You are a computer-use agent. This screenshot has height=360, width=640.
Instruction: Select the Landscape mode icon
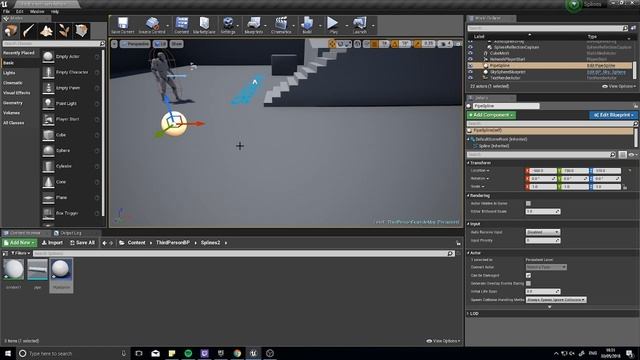point(46,31)
